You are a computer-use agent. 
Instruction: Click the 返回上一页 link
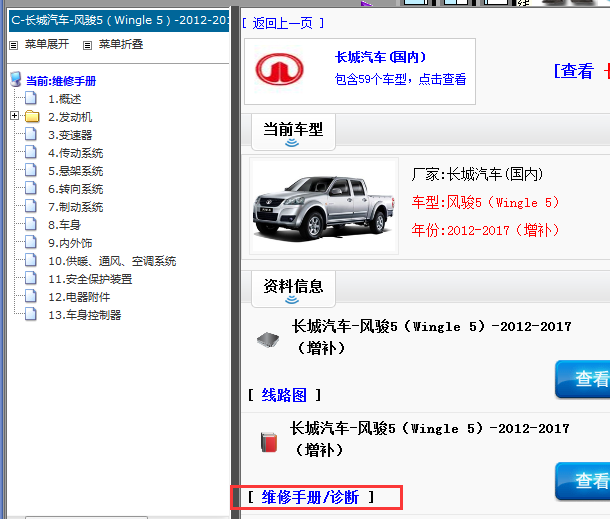pos(282,23)
